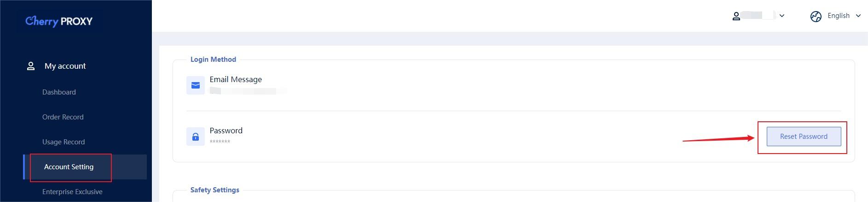Click the blue email envelope icon
The image size is (868, 202).
point(196,85)
